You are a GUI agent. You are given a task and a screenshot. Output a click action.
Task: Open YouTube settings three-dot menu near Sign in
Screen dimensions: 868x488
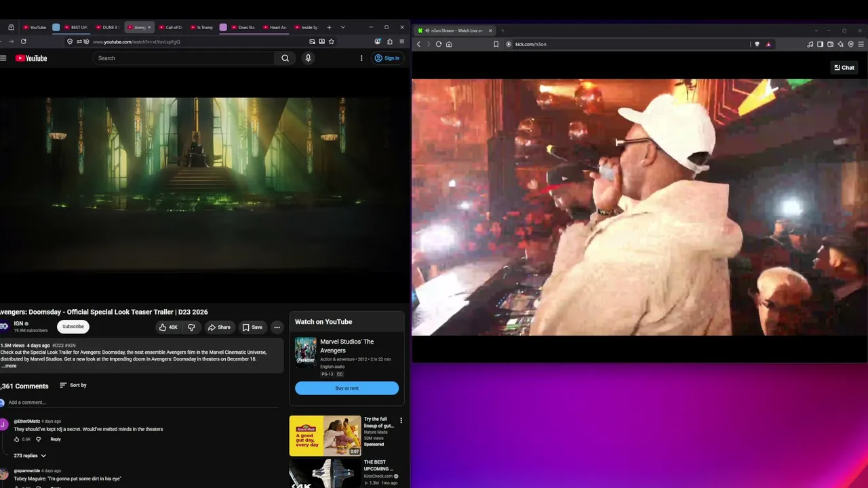361,58
